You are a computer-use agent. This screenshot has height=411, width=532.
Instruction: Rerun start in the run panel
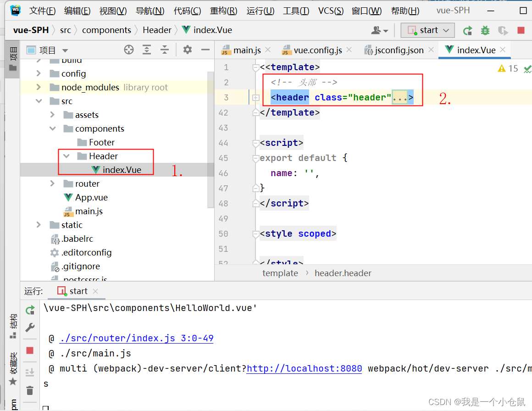coord(30,310)
